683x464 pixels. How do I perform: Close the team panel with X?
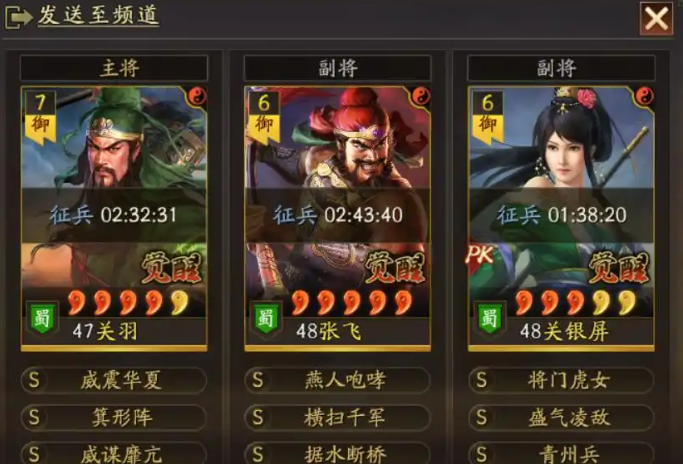(x=656, y=18)
